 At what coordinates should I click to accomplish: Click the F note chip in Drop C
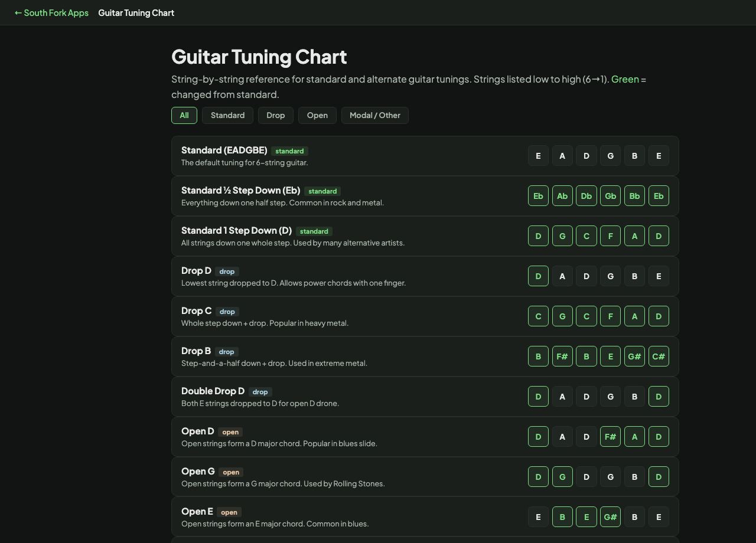pos(611,316)
